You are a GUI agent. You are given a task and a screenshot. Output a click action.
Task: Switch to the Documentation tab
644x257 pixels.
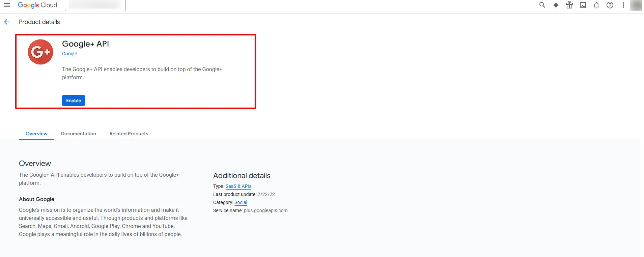click(79, 134)
